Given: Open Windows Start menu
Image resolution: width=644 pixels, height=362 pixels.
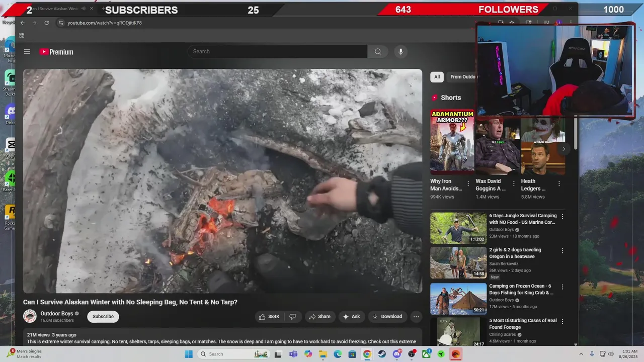Looking at the screenshot, I should (189, 354).
